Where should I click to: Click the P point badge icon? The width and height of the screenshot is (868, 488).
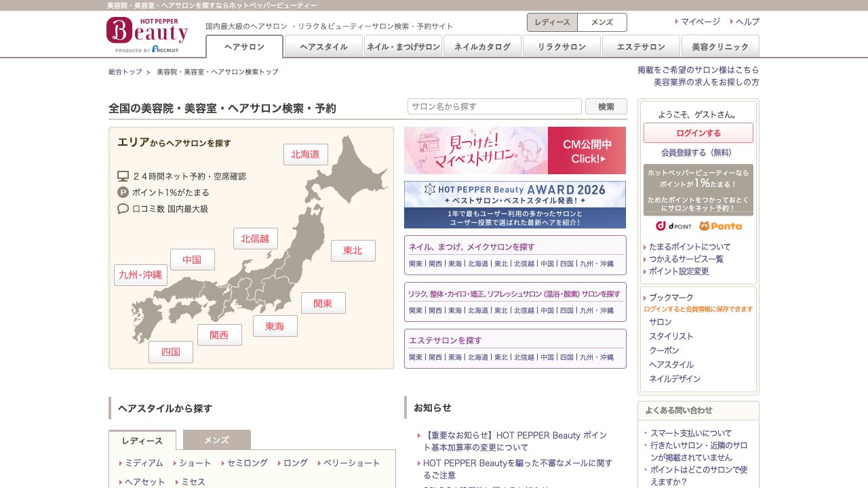tap(124, 192)
